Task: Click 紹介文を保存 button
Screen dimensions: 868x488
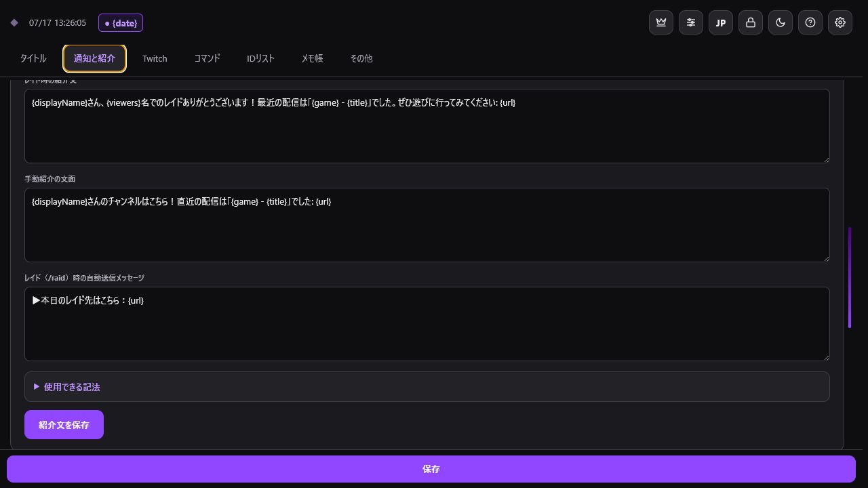Action: (x=64, y=425)
